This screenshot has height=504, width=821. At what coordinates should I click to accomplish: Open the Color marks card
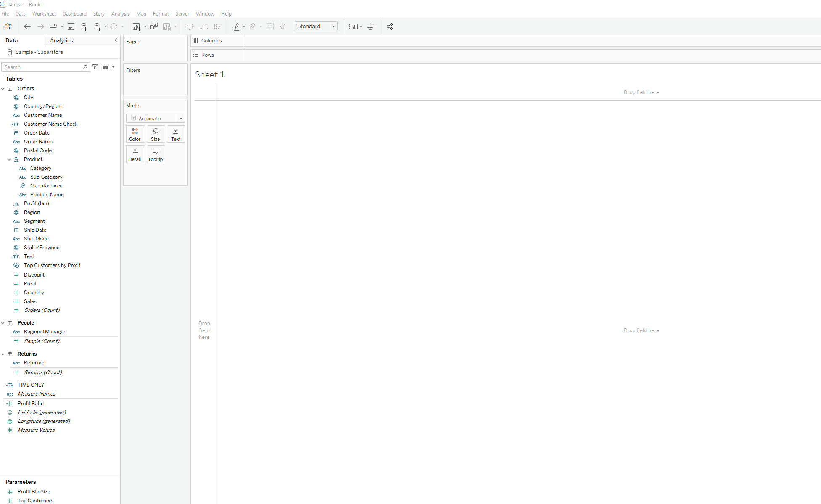tap(135, 134)
